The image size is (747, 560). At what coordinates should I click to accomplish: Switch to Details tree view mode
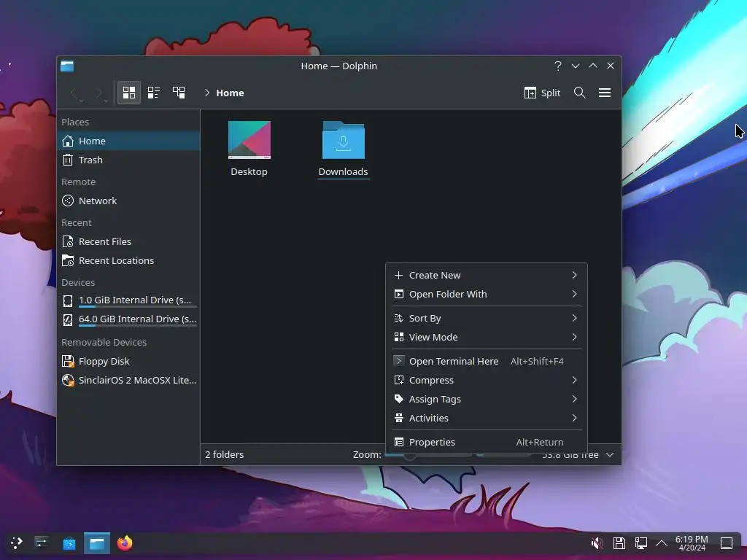click(179, 93)
